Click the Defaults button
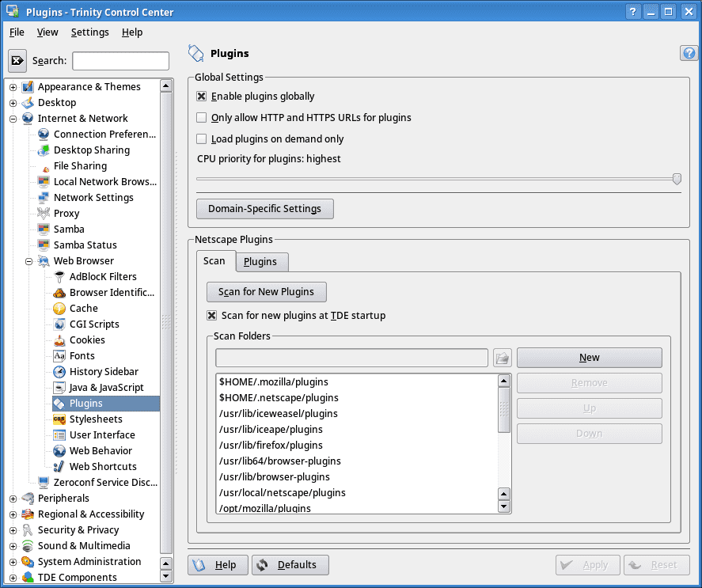The width and height of the screenshot is (702, 588). click(290, 565)
